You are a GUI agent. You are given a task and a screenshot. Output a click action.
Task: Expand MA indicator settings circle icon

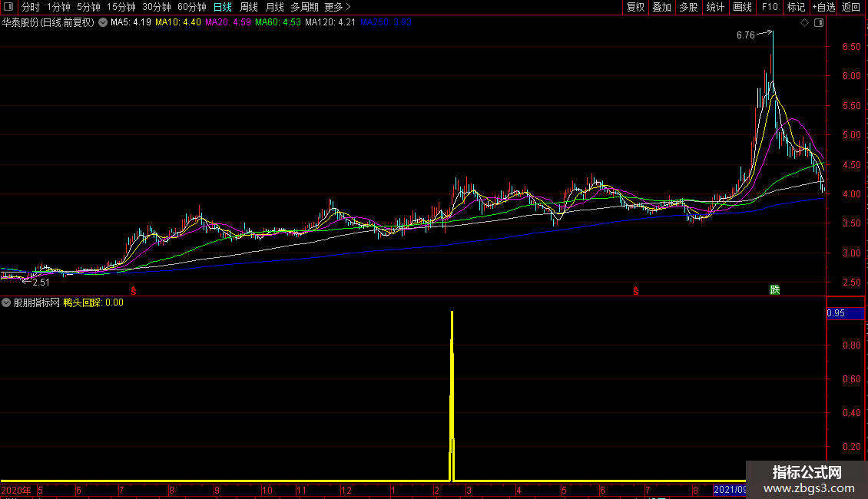pos(103,23)
